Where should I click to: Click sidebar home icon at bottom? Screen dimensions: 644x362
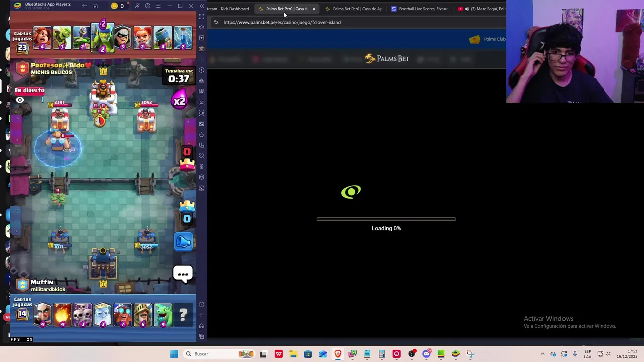pos(202,326)
